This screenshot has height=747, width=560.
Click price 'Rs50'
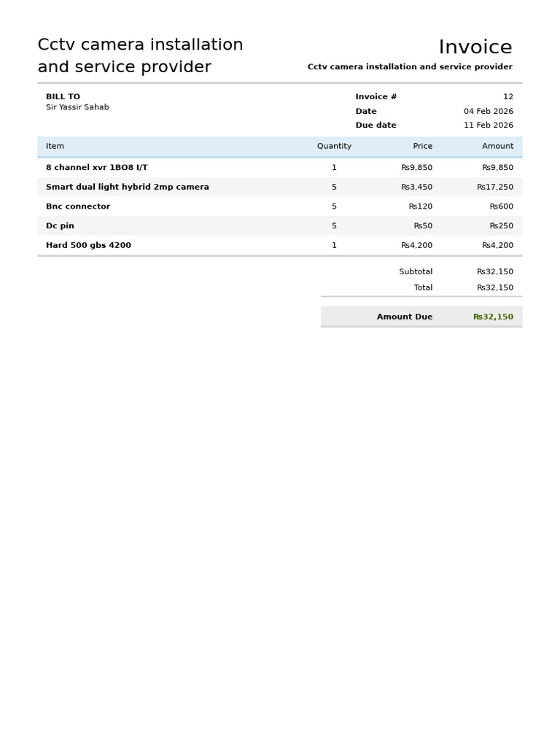[423, 226]
